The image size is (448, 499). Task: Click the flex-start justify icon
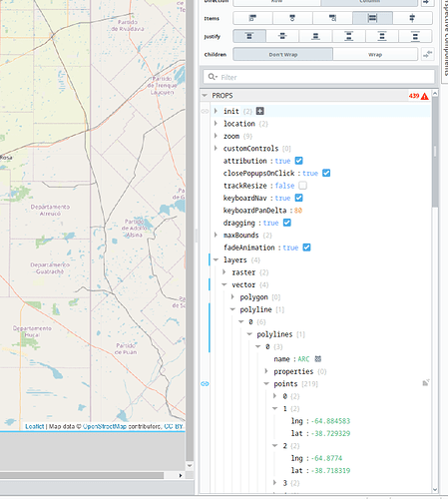pyautogui.click(x=249, y=36)
